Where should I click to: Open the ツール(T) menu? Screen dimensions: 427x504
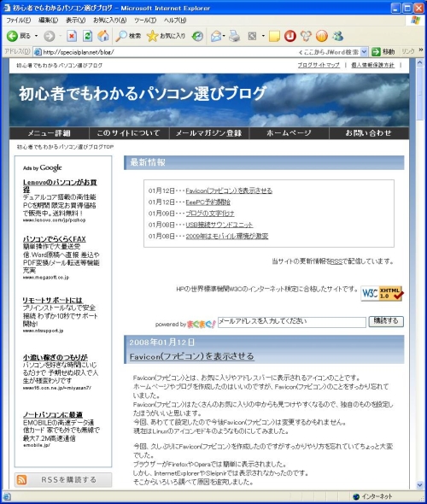(145, 21)
